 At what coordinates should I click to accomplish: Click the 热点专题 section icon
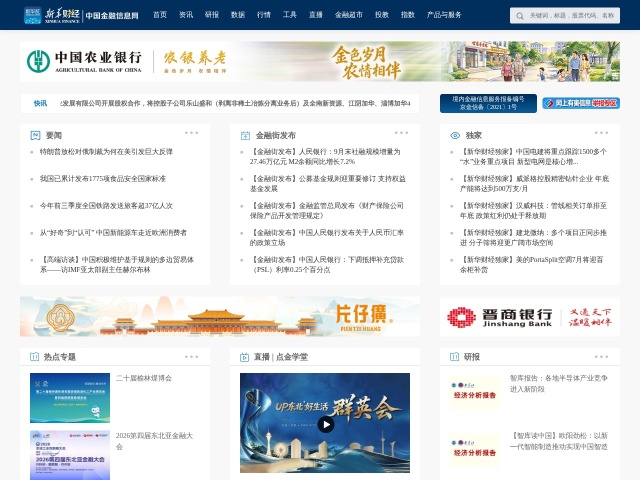tap(35, 357)
